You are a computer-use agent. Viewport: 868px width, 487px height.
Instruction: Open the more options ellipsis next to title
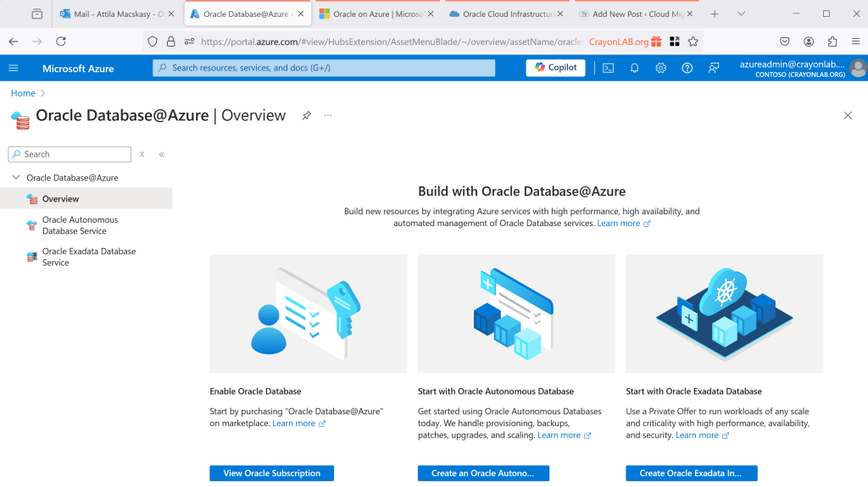(328, 115)
